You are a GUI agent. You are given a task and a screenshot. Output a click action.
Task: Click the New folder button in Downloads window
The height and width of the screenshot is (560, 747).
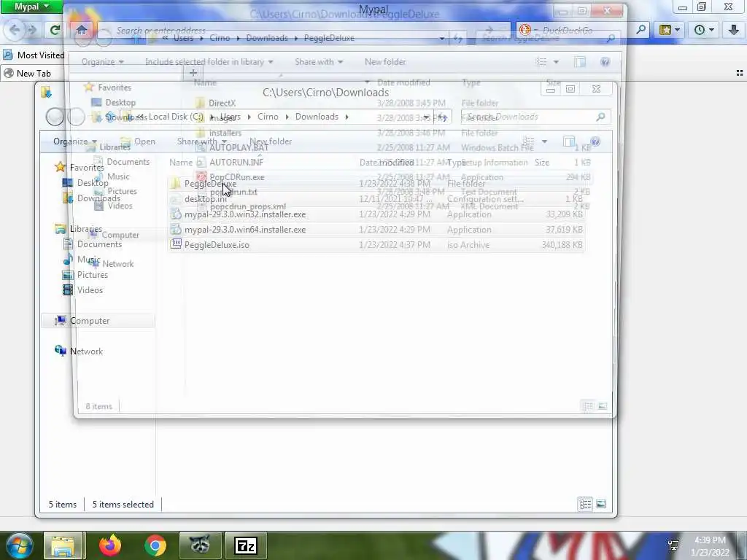pos(271,141)
